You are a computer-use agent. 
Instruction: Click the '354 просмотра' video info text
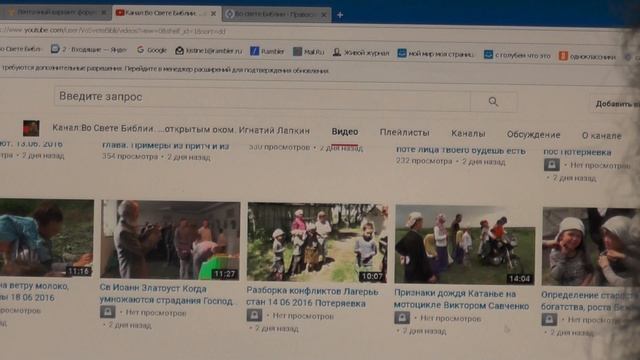tap(156, 157)
